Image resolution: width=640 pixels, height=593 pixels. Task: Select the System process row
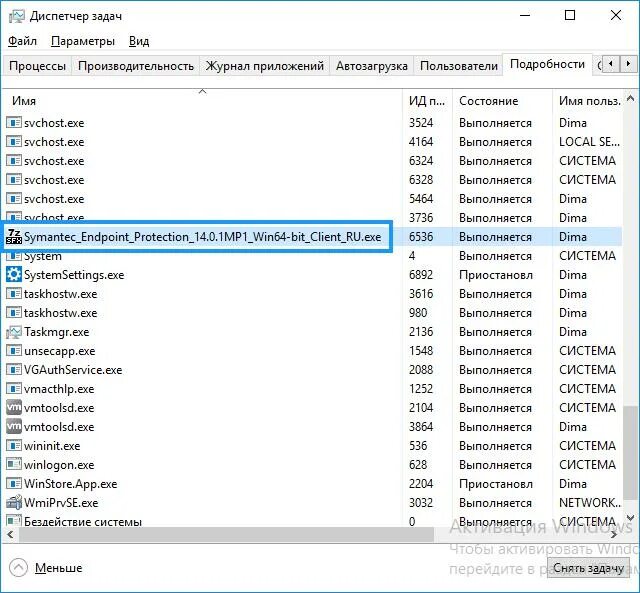tap(312, 256)
